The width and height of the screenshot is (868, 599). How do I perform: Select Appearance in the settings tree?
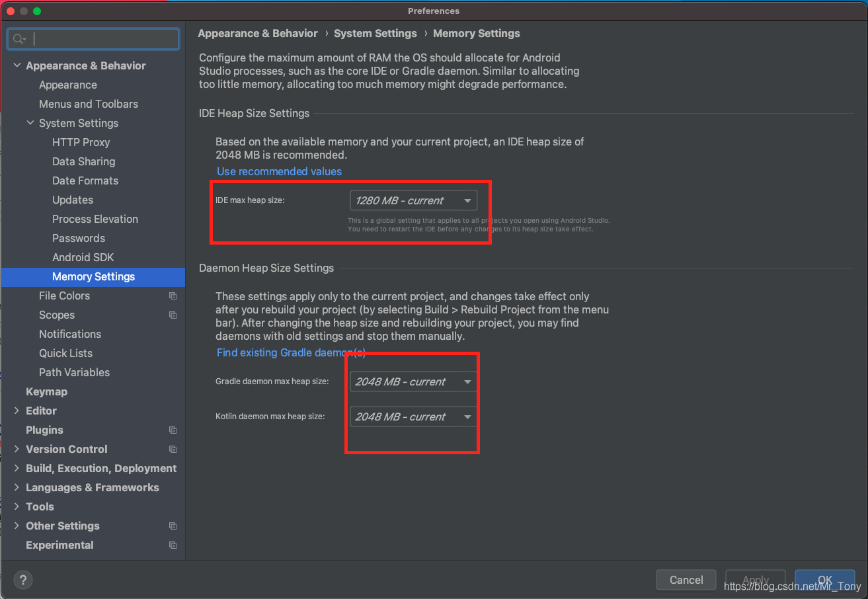[68, 85]
